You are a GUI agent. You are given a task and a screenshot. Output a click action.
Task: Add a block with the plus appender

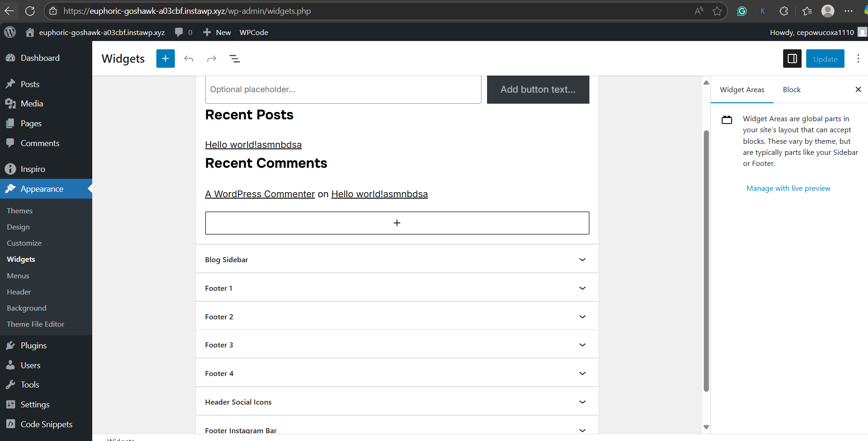coord(397,223)
